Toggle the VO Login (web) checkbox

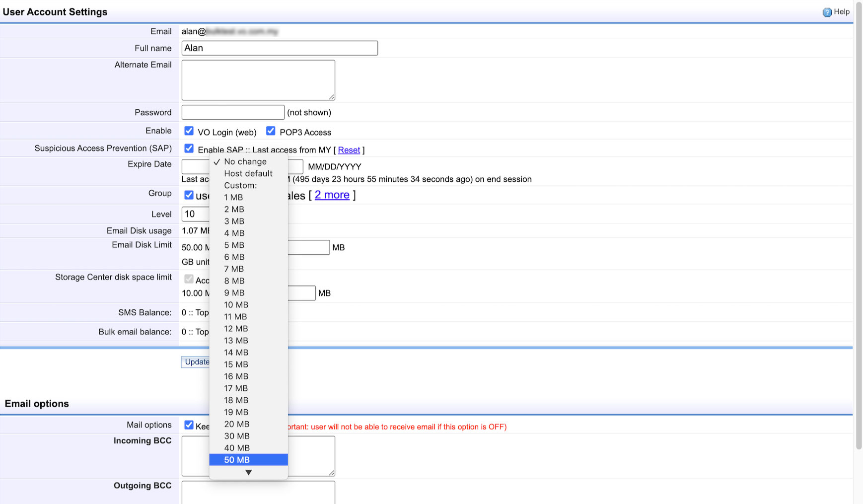coord(189,131)
